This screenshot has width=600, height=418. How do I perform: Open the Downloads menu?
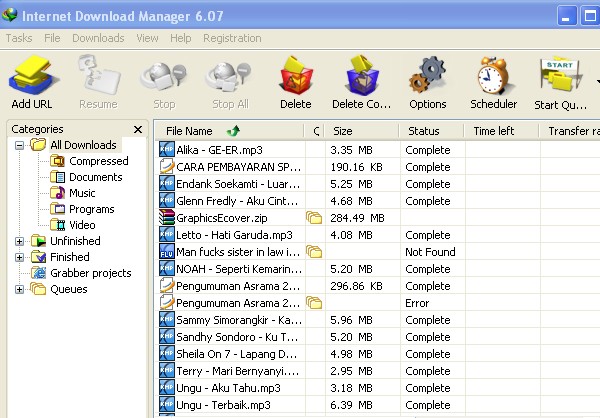pyautogui.click(x=98, y=38)
